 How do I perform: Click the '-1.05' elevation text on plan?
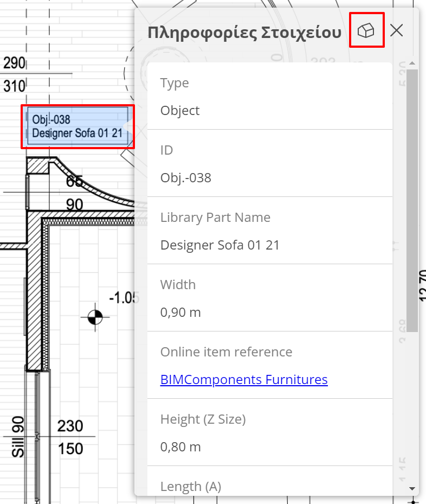(124, 298)
